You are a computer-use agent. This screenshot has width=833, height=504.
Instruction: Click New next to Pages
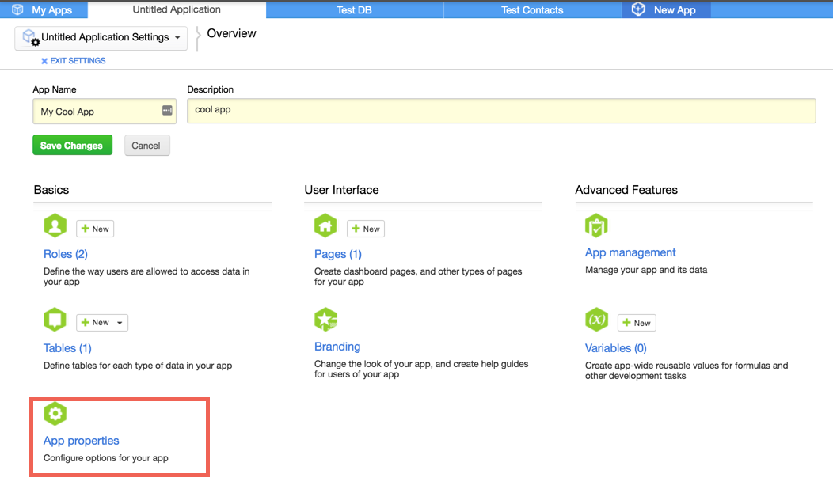click(x=365, y=228)
